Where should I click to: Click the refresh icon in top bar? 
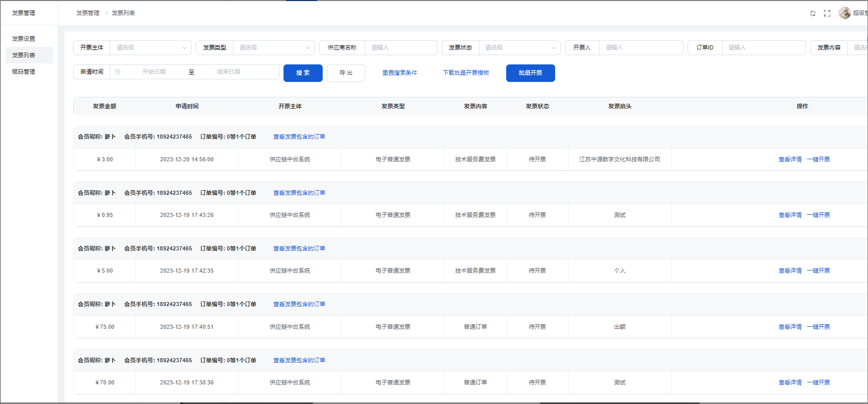[813, 13]
